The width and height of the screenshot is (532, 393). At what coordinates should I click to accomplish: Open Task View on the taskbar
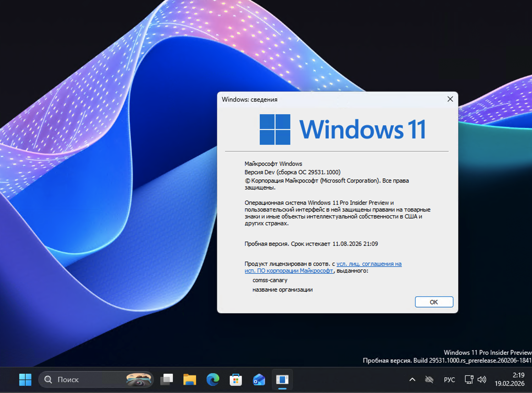coord(167,379)
